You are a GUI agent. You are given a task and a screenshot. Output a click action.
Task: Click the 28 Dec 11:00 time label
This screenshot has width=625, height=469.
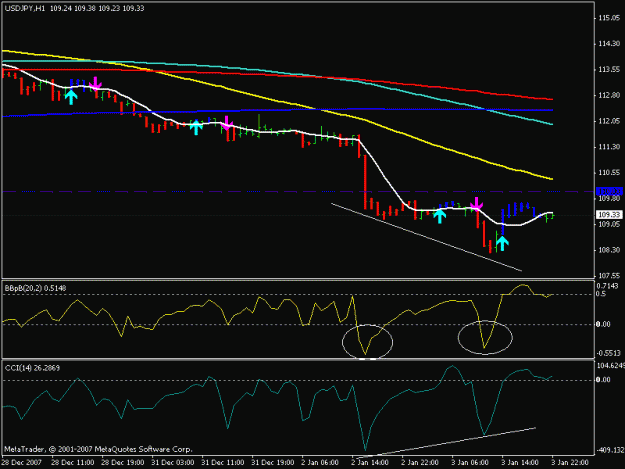pyautogui.click(x=73, y=463)
